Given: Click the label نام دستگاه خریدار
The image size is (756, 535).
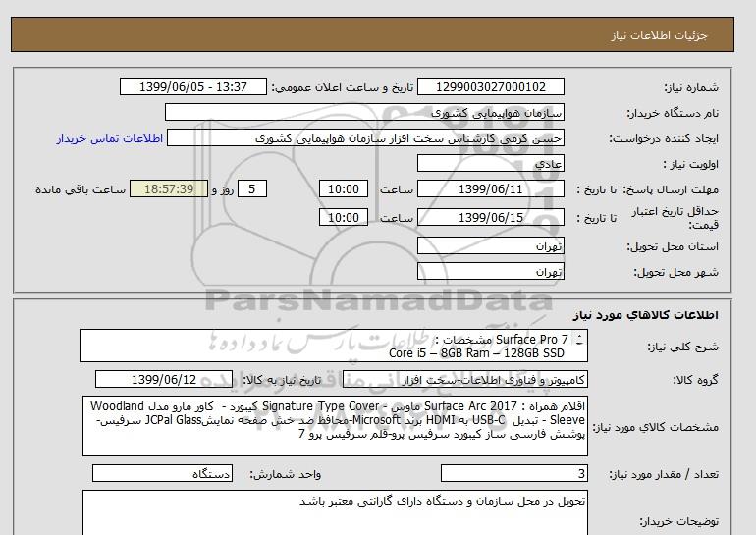Looking at the screenshot, I should point(673,113).
